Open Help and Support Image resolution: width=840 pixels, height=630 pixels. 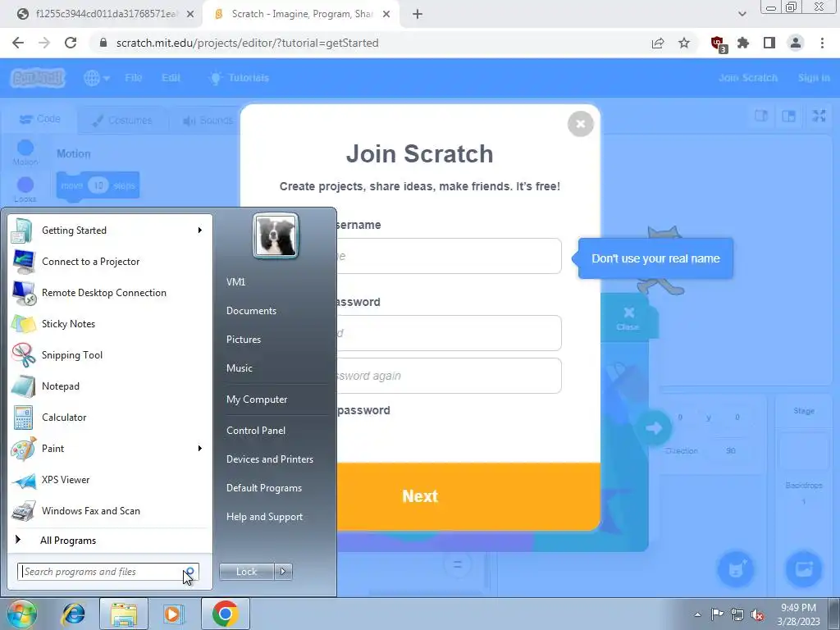(265, 517)
